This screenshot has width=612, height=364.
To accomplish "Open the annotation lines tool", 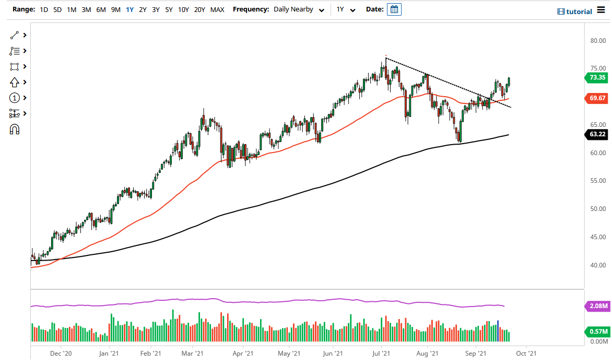I will click(x=15, y=51).
